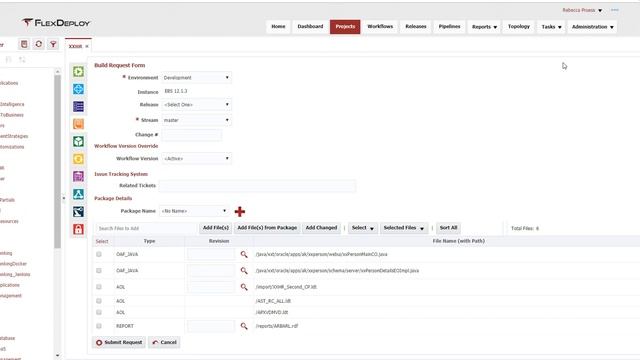The width and height of the screenshot is (640, 360).
Task: Click the revision field for the ARBARL.rdf row
Action: tap(211, 326)
